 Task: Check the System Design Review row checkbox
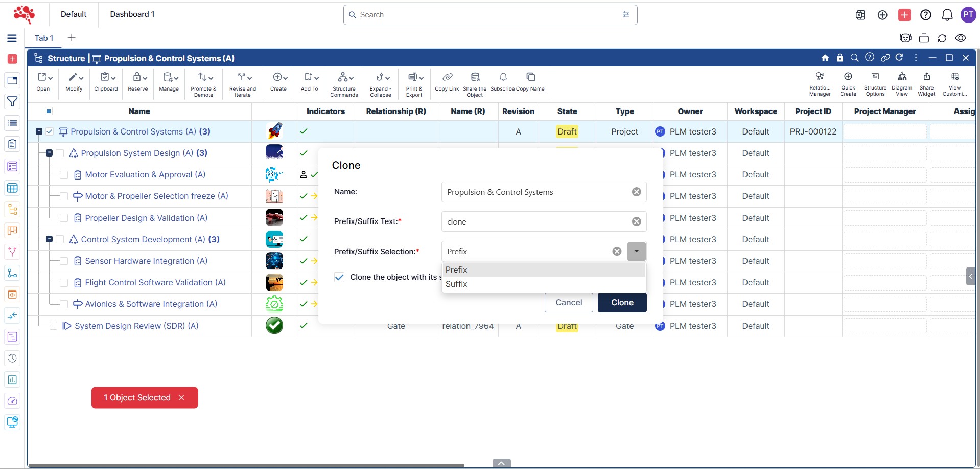point(53,326)
